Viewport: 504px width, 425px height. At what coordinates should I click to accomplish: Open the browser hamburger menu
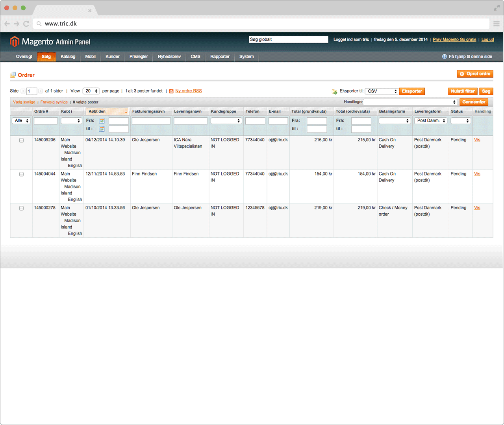coord(497,24)
